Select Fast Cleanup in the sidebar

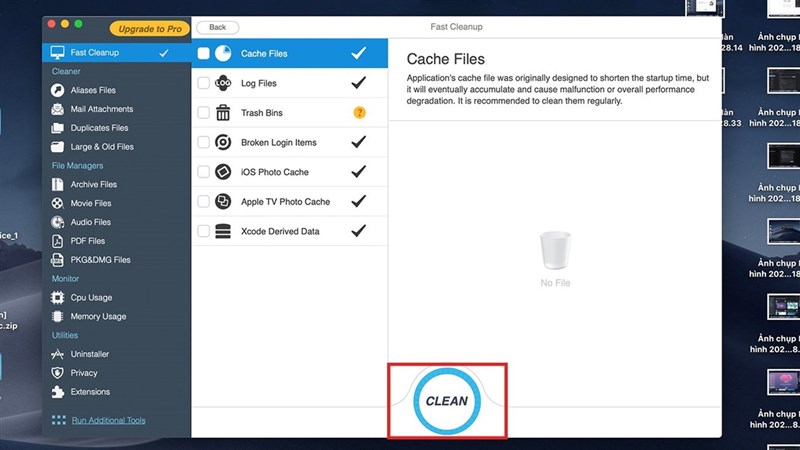coord(116,52)
